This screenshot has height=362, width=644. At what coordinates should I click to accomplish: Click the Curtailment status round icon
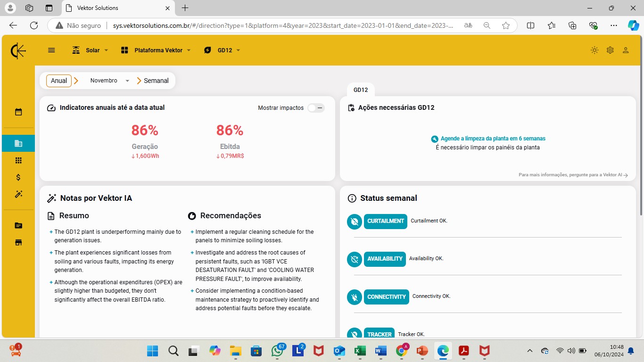point(355,222)
